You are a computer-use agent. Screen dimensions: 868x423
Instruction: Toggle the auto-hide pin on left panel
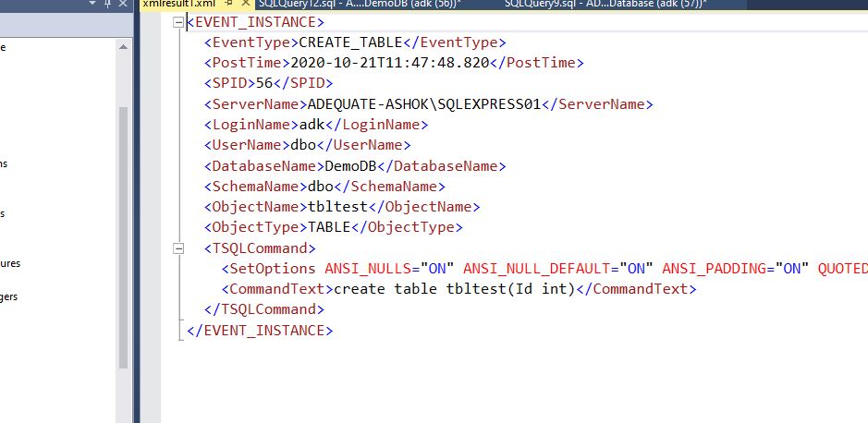(x=108, y=4)
